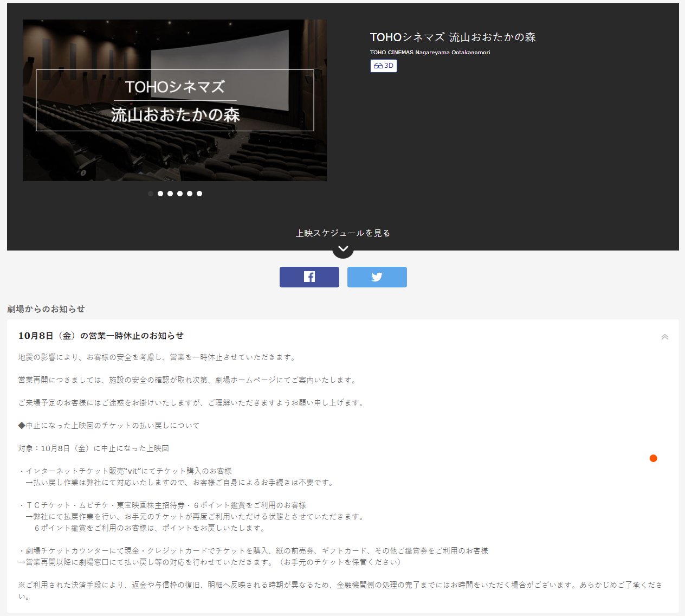Select first carousel dot
Image resolution: width=685 pixels, height=616 pixels.
[151, 194]
